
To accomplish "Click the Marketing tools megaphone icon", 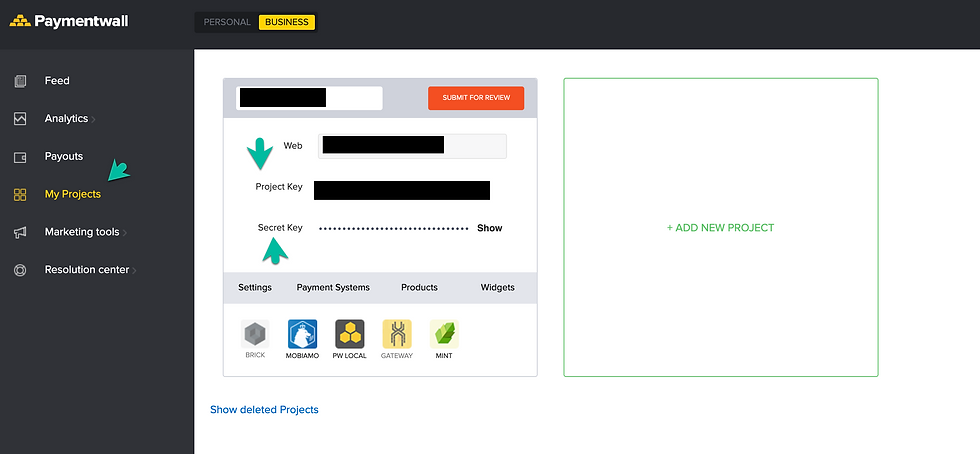I will click(20, 233).
